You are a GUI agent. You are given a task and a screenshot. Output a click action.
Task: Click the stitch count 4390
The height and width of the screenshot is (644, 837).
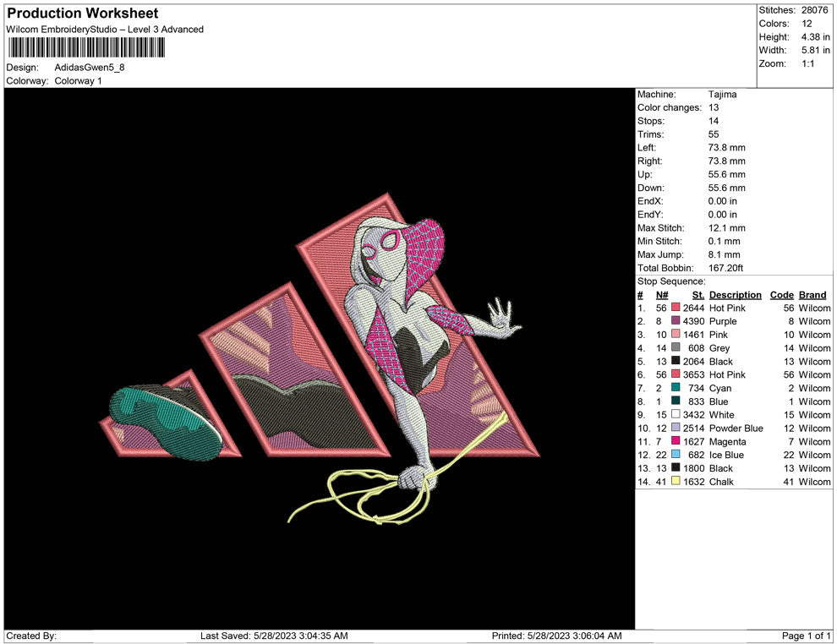coord(693,321)
